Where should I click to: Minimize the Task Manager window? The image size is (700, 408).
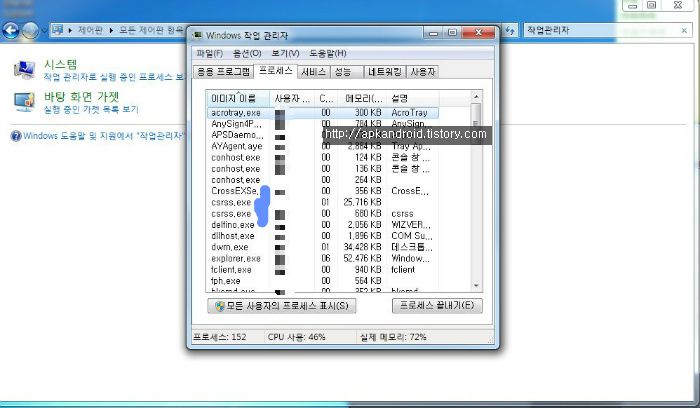[433, 33]
